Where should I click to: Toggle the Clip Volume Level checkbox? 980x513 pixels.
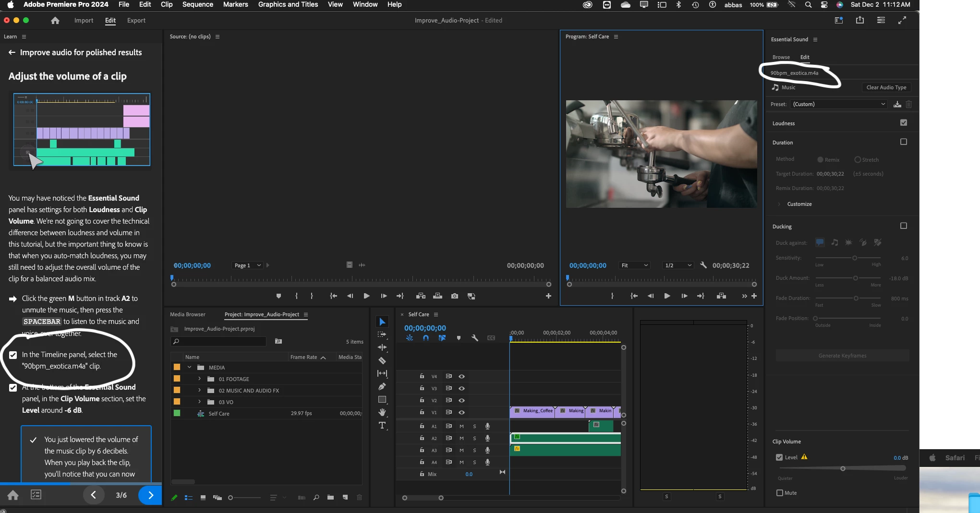tap(779, 457)
